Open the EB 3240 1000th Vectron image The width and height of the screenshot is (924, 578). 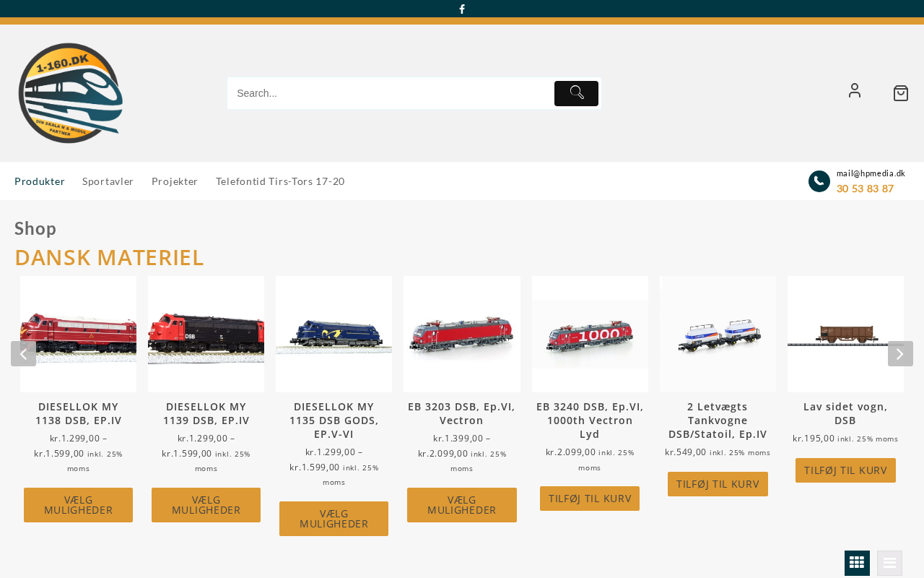coord(590,335)
